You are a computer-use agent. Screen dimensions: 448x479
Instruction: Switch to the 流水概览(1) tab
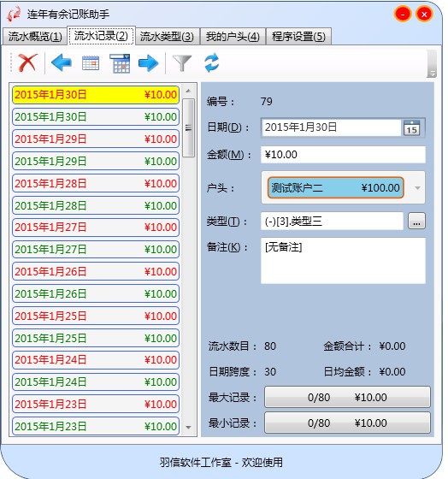tap(35, 37)
